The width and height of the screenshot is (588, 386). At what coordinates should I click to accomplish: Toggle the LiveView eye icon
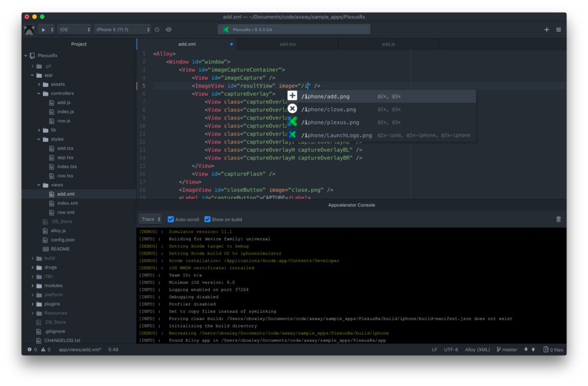click(169, 30)
